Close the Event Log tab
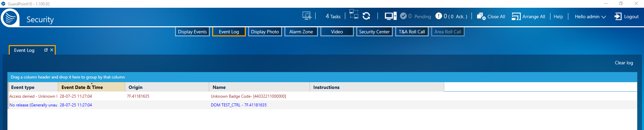Screen dimensions: 644x130 pos(52,50)
